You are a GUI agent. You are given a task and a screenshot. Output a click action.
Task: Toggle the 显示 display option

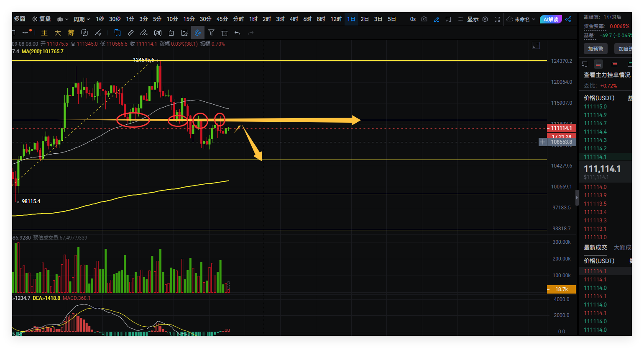[473, 19]
